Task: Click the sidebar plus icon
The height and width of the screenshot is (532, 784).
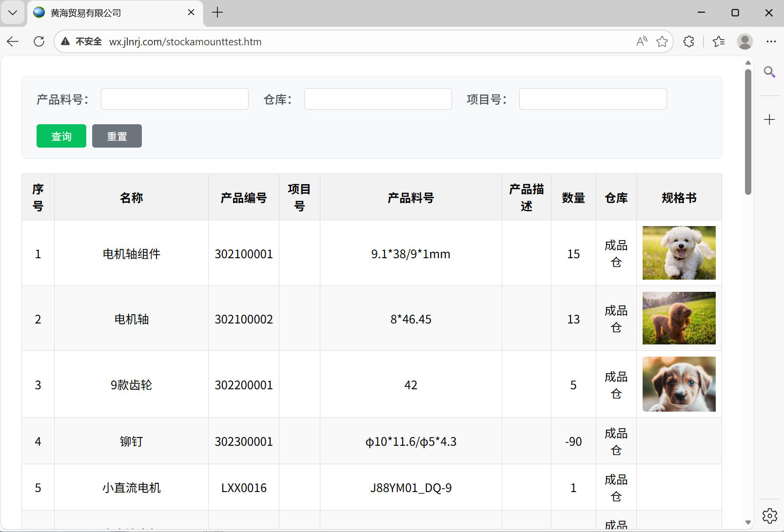Action: tap(769, 120)
